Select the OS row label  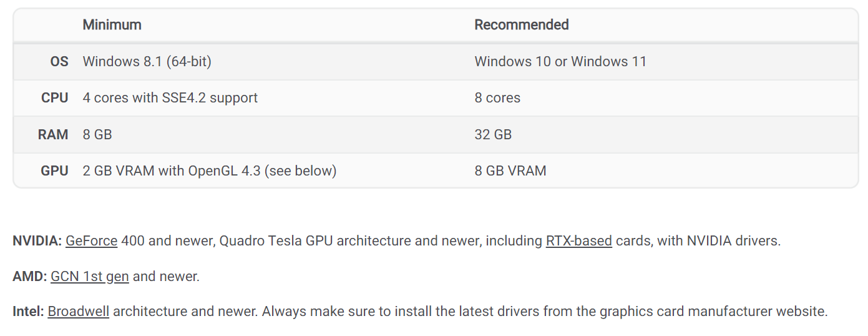click(59, 61)
